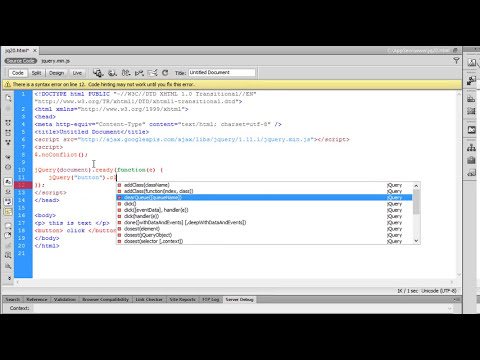Open the Open Documents list in coding toolbar
This screenshot has width=480, height=360.
pyautogui.click(x=8, y=98)
